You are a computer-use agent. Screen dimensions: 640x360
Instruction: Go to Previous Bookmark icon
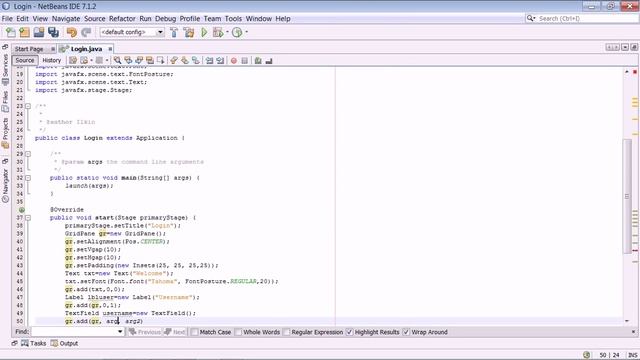pyautogui.click(x=174, y=60)
